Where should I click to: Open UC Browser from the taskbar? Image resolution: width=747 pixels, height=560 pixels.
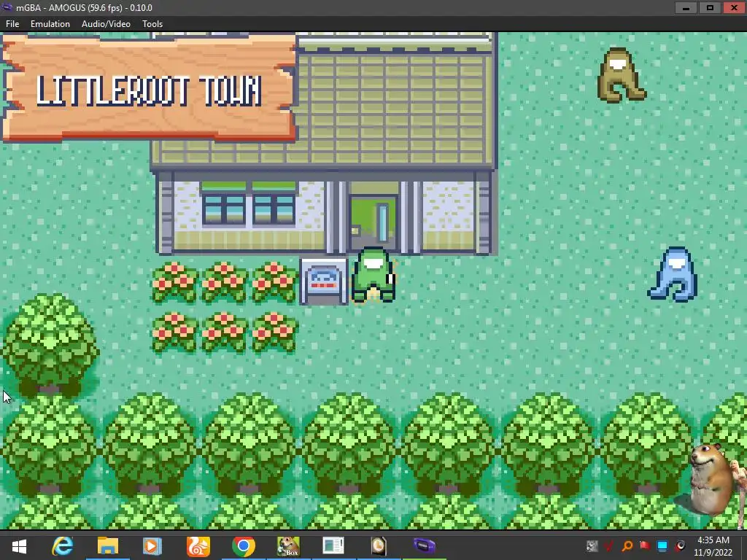[198, 546]
